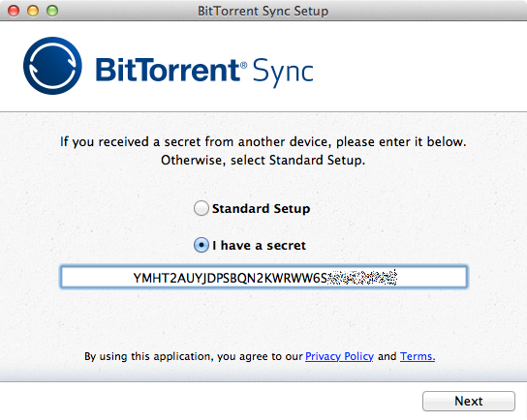Open the Privacy Policy link

pos(339,356)
